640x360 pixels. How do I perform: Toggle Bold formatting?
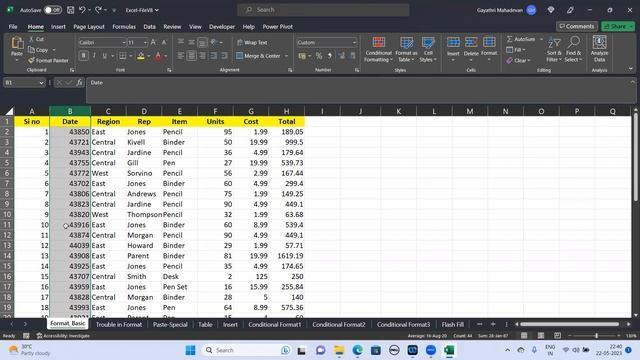coord(84,56)
